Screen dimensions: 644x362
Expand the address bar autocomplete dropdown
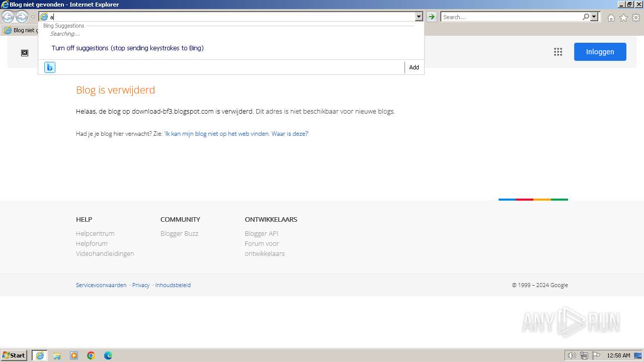(419, 17)
